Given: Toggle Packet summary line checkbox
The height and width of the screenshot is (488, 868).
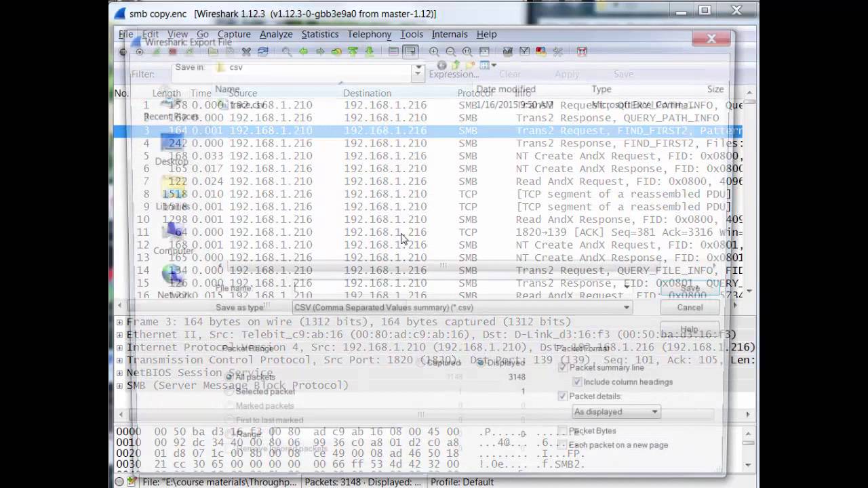Looking at the screenshot, I should click(562, 367).
